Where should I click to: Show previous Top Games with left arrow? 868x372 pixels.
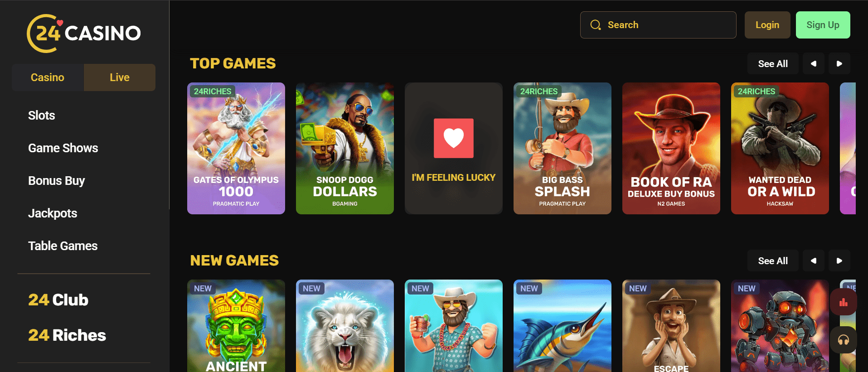(x=814, y=64)
